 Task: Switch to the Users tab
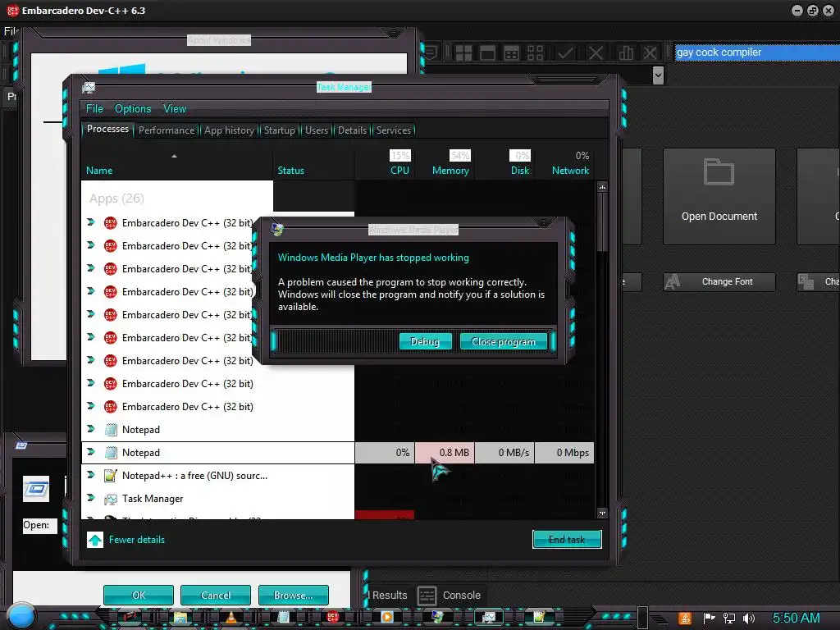317,130
